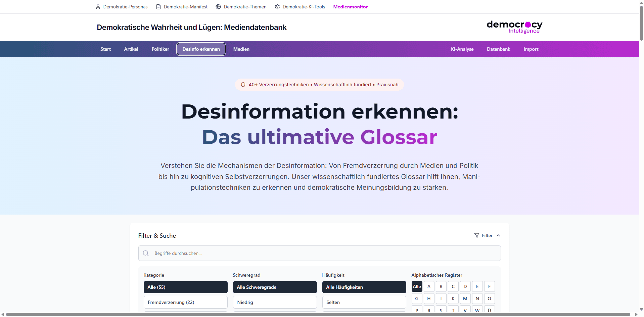Viewport: 644px width, 317px height.
Task: Click the Kategorie filter label
Action: tap(154, 275)
